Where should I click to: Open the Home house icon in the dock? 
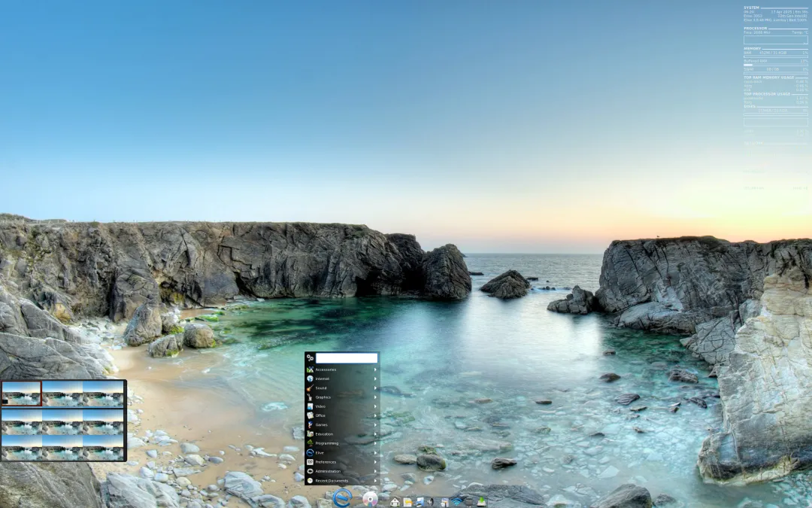[x=395, y=502]
